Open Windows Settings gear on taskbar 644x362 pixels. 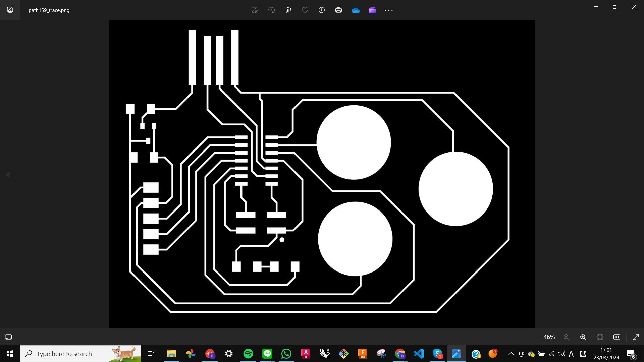(229, 354)
